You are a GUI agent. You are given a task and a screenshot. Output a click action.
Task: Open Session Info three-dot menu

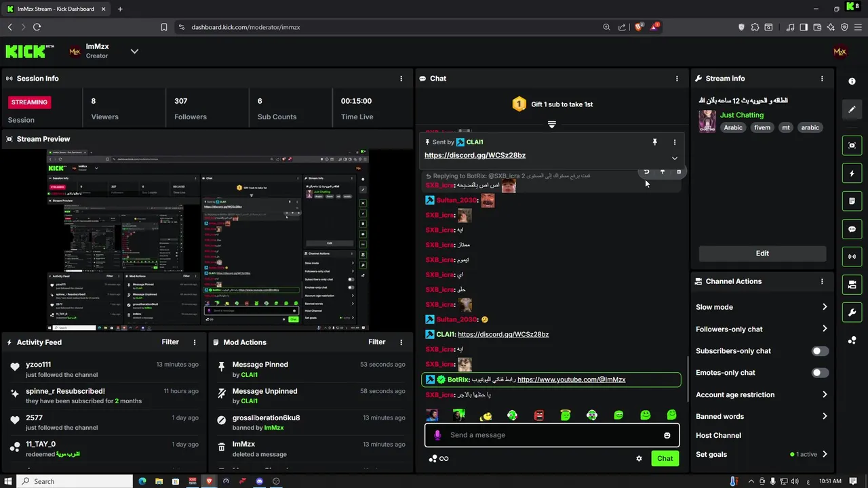pyautogui.click(x=401, y=79)
